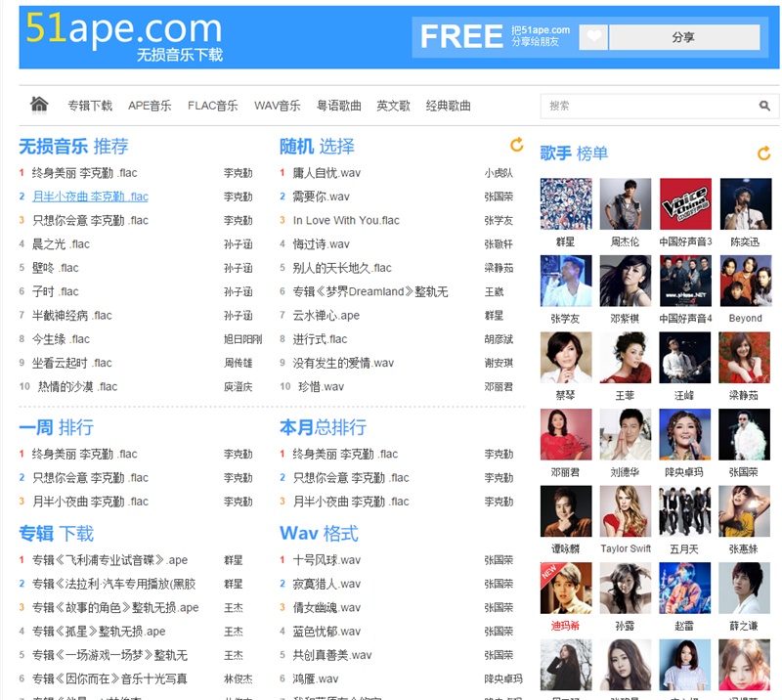This screenshot has width=782, height=700.
Task: Click the heart icon in the banner
Action: tap(593, 37)
